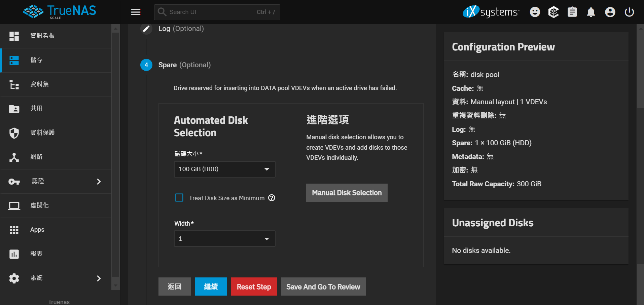Screen dimensions: 644x305
Task: Open the user account settings icon
Action: pyautogui.click(x=610, y=12)
